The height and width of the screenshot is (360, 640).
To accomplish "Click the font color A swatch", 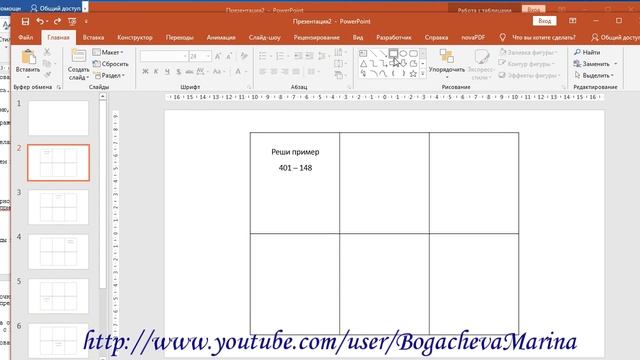I will tap(238, 72).
